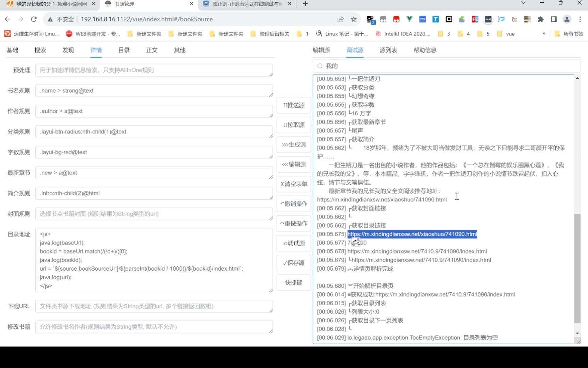This screenshot has height=368, width=588.
Task: Click the <<编辑源 button
Action: [294, 165]
